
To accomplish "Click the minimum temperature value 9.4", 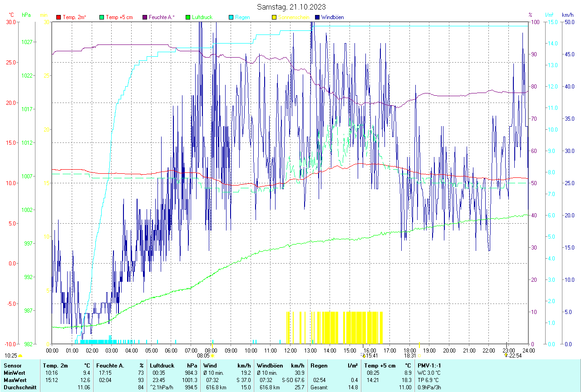I will pos(87,373).
